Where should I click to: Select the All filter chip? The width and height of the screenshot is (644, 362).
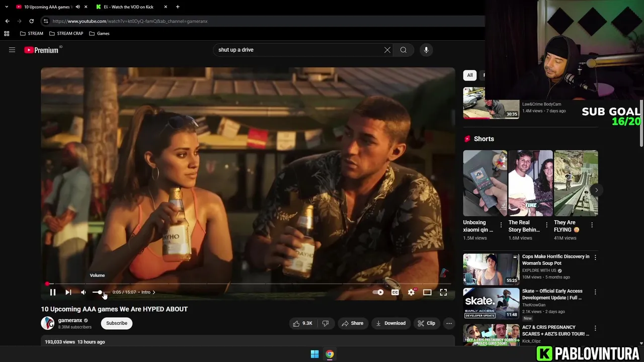tap(469, 75)
